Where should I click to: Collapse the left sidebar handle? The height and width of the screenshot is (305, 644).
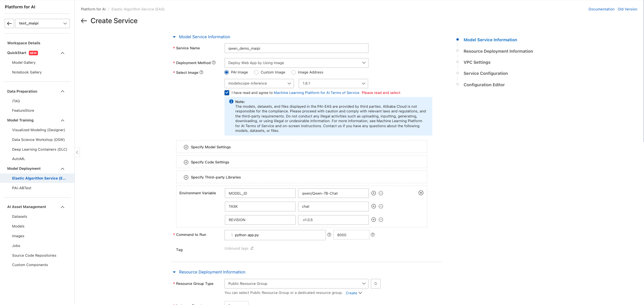[x=77, y=152]
